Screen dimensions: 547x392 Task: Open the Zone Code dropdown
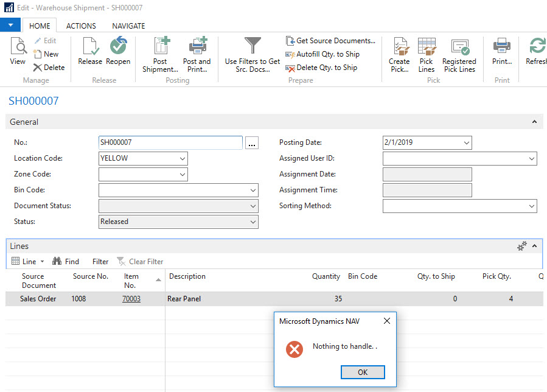(x=183, y=174)
